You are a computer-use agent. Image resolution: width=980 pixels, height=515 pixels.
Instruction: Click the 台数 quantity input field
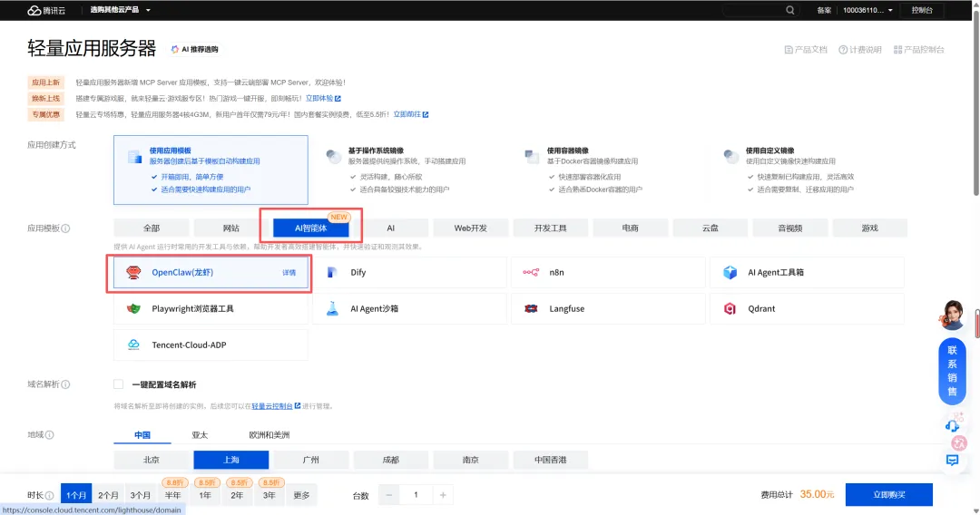point(416,495)
